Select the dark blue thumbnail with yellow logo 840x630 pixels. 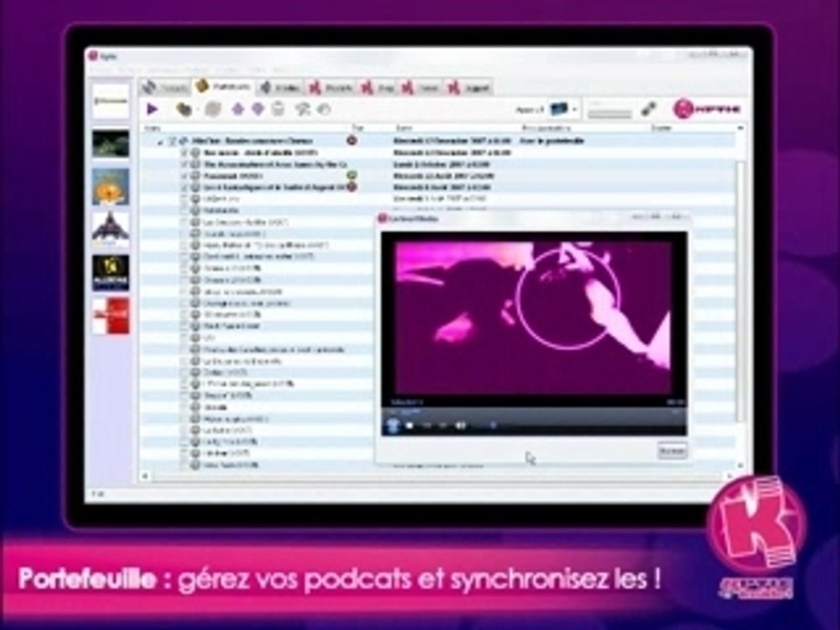pyautogui.click(x=110, y=273)
